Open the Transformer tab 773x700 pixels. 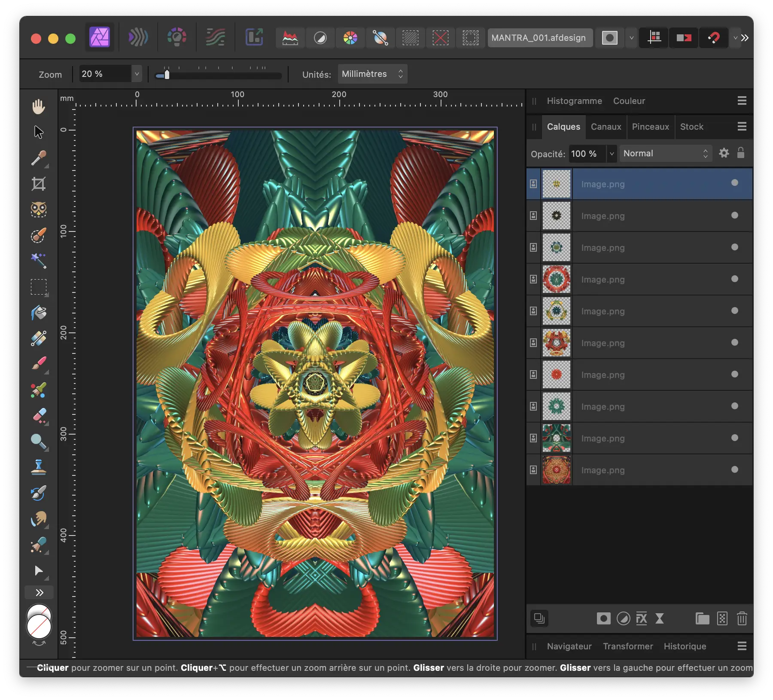point(628,646)
